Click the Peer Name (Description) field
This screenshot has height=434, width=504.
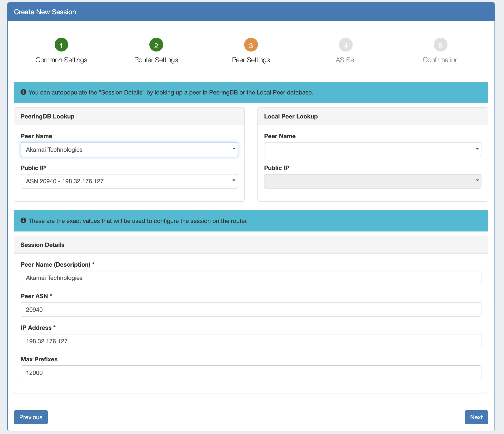point(251,278)
